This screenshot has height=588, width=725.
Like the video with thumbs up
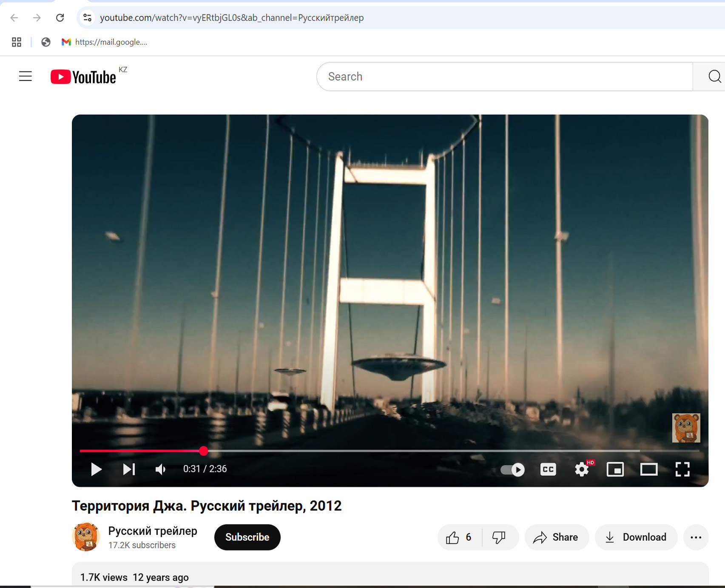coord(459,537)
